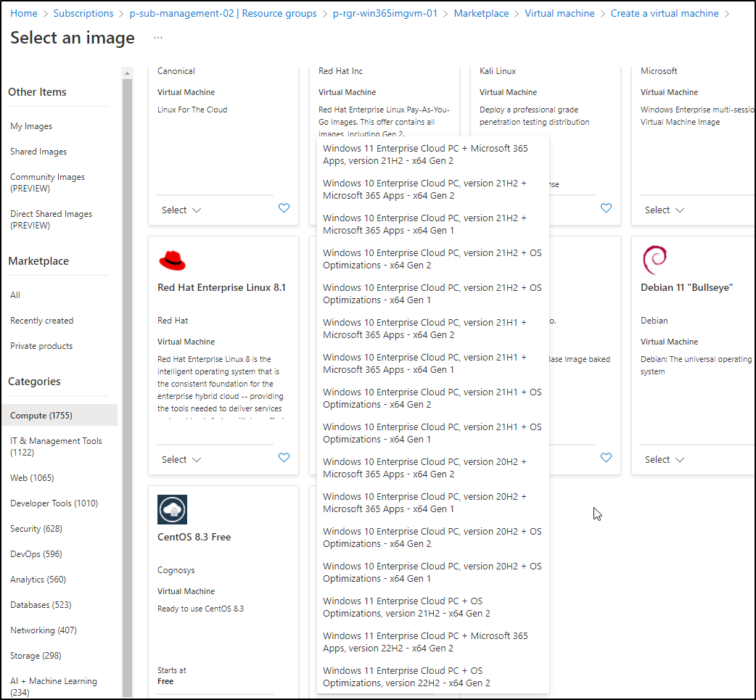Choose Windows 10 21H2 + OS Optimizations Gen 1

point(432,294)
